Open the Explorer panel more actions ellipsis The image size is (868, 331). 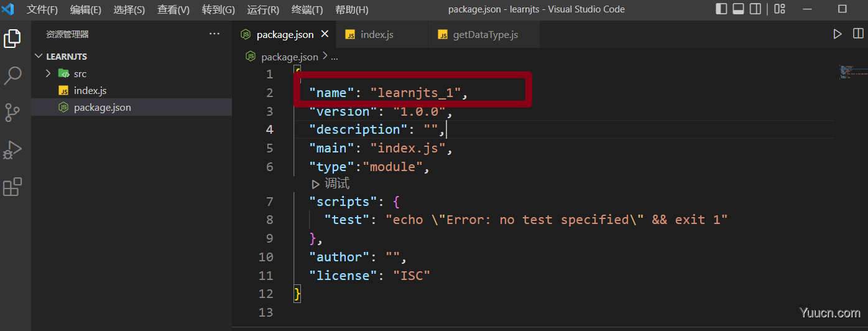pos(215,34)
